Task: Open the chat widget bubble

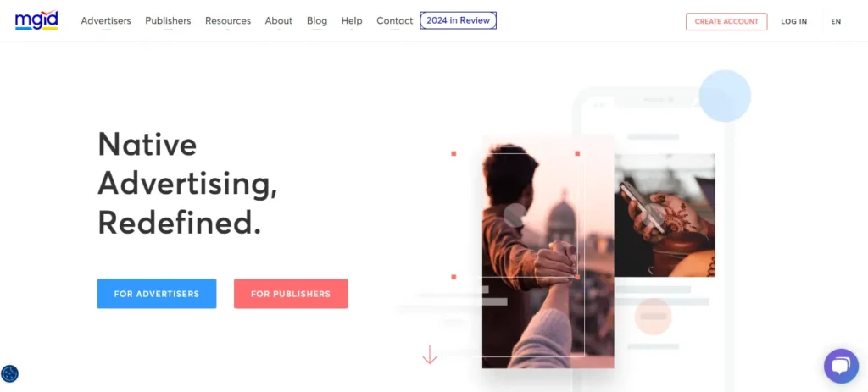Action: point(841,366)
